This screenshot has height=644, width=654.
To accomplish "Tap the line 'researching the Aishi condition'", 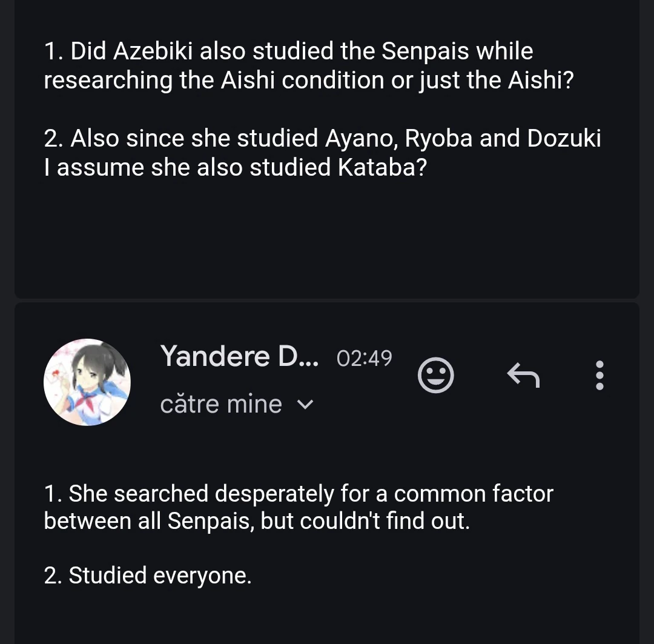I will coord(308,81).
